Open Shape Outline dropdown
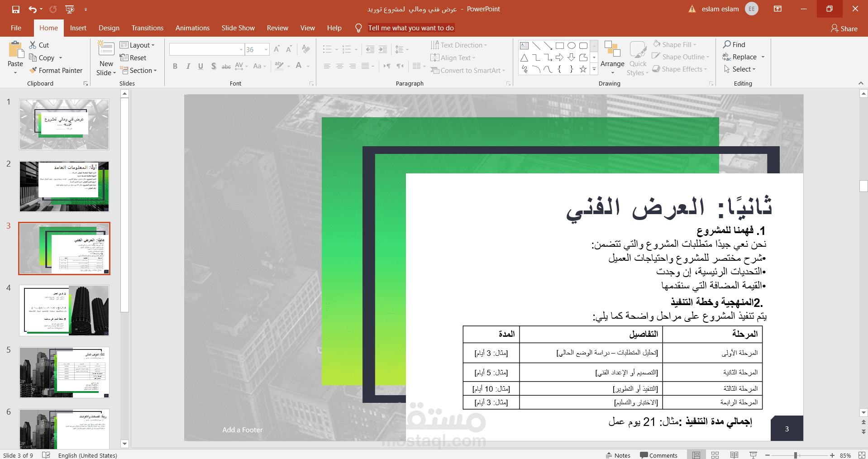The image size is (868, 459). [x=681, y=57]
